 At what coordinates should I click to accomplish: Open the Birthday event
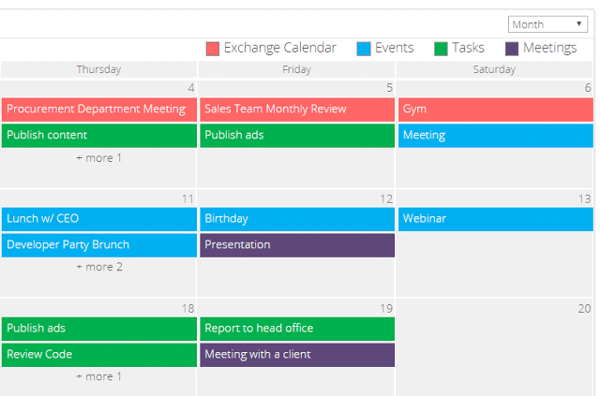(297, 219)
